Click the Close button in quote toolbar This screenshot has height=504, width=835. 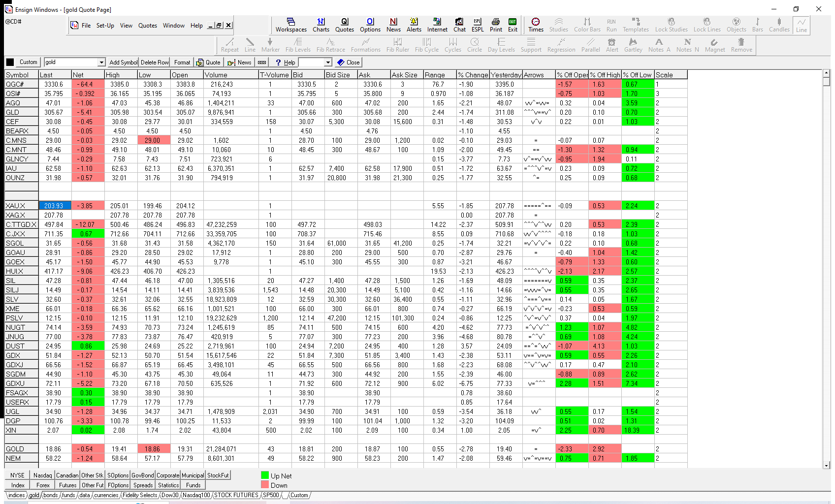point(348,63)
